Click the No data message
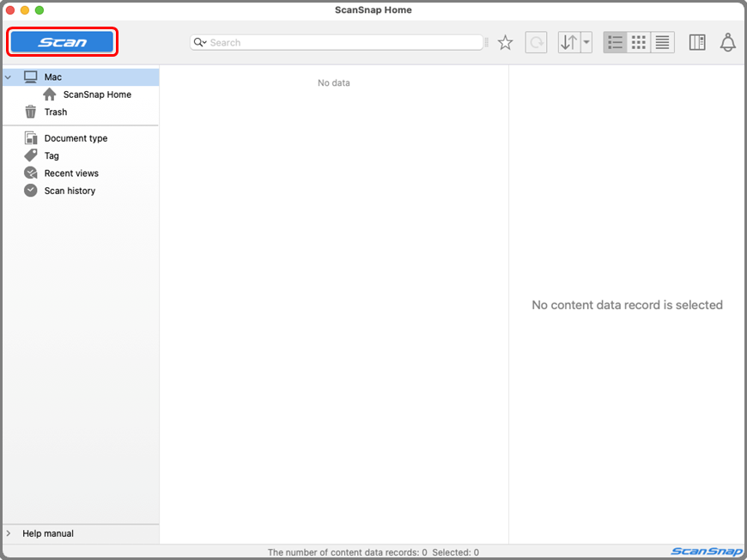 pyautogui.click(x=334, y=83)
